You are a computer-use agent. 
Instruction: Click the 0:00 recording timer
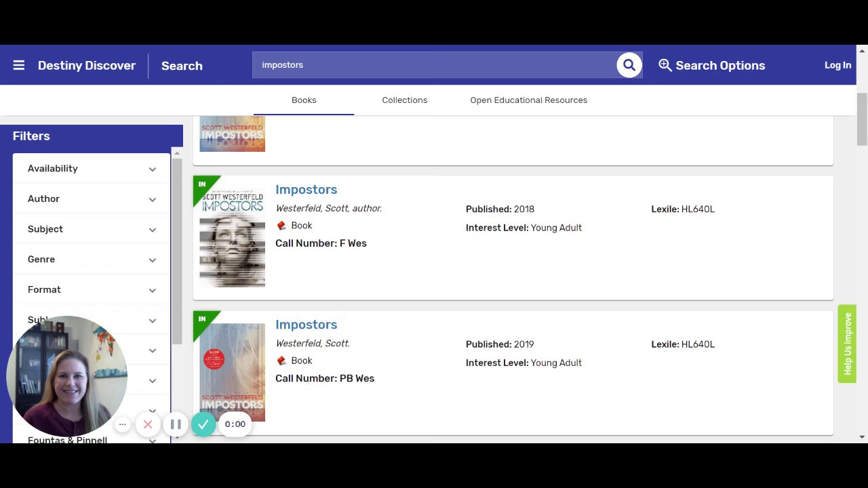tap(235, 424)
